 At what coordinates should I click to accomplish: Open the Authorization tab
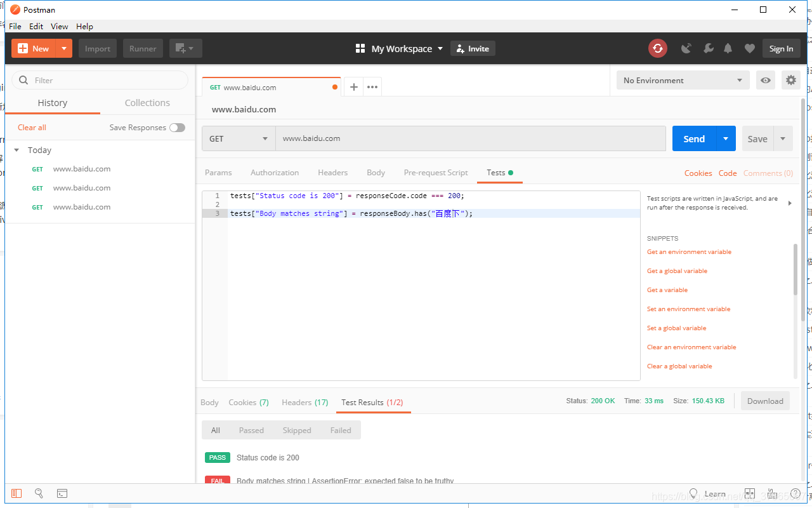click(275, 173)
